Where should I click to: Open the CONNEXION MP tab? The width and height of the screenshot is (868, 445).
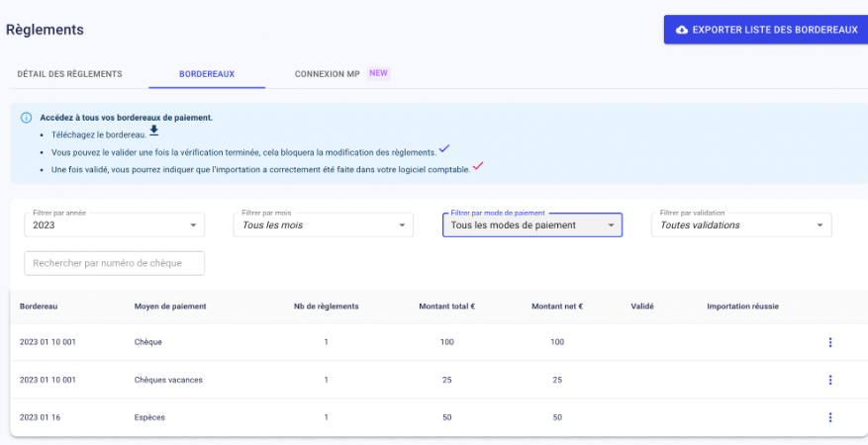click(x=328, y=74)
